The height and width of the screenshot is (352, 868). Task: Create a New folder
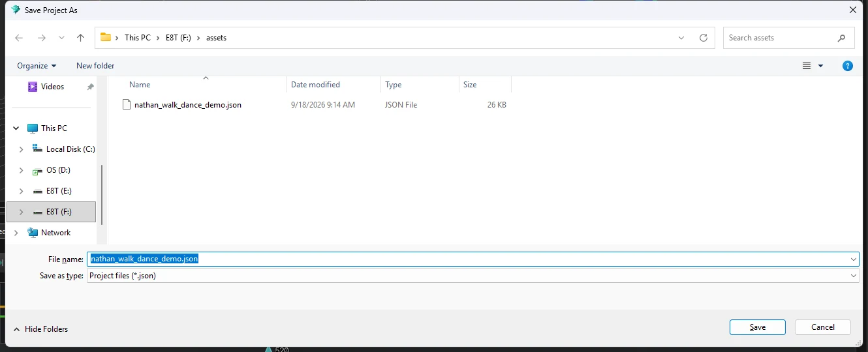[x=95, y=66]
